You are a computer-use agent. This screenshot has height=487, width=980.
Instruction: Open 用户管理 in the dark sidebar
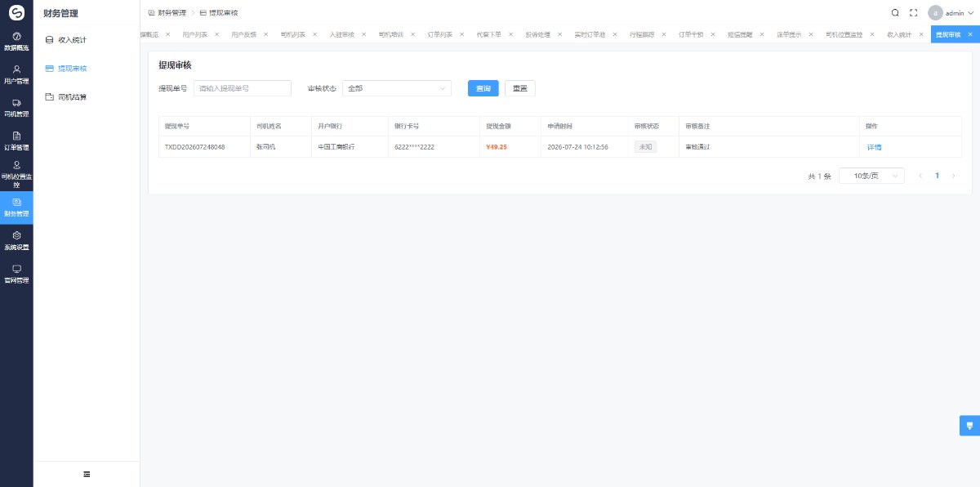point(16,75)
